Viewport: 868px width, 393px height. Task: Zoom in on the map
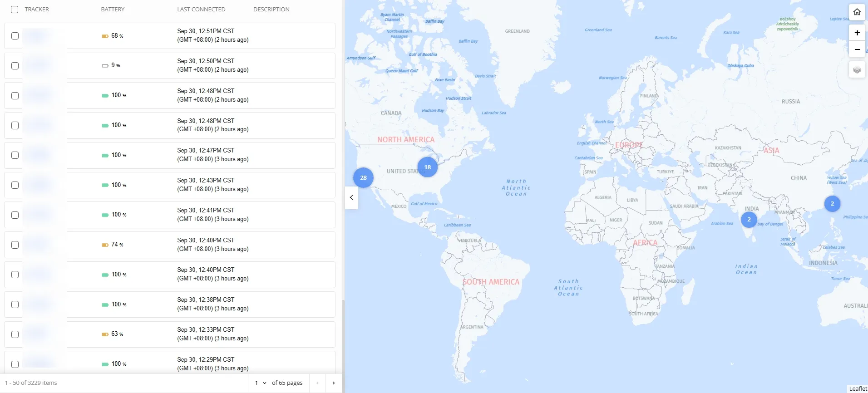click(857, 33)
